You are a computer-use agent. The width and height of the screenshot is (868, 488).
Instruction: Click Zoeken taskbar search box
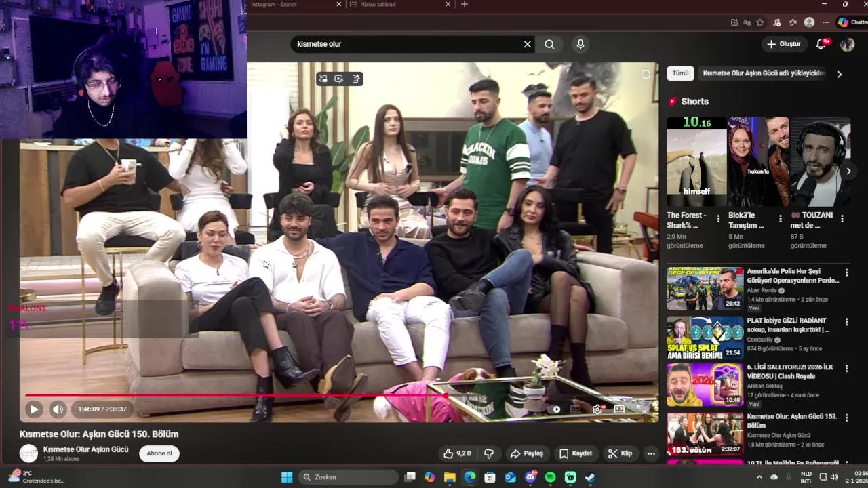click(349, 477)
